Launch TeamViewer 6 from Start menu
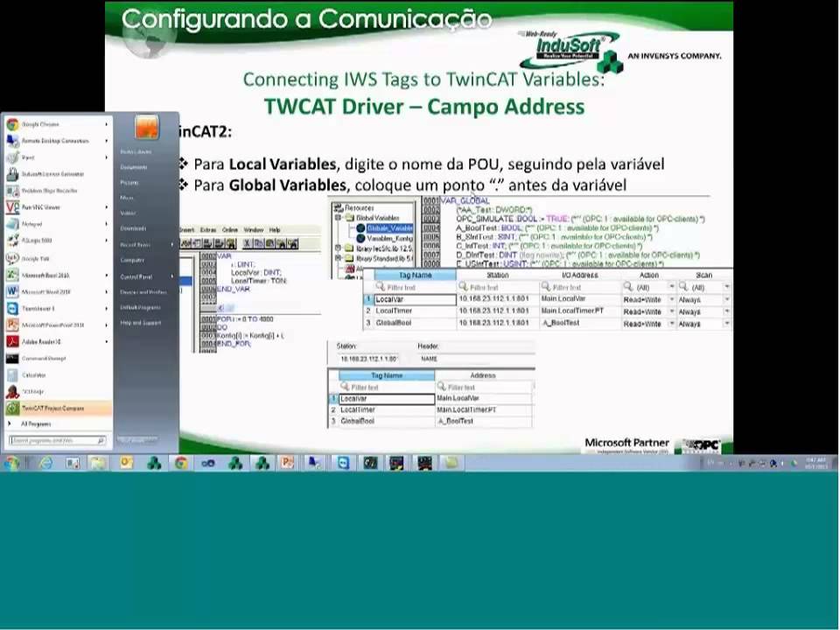Image resolution: width=840 pixels, height=630 pixels. point(56,309)
